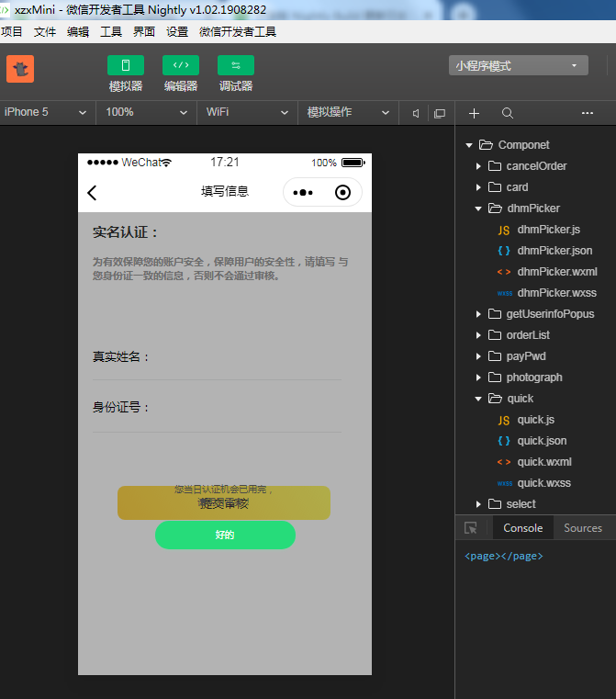Open the 编辑 menu
The height and width of the screenshot is (699, 616).
[x=78, y=31]
